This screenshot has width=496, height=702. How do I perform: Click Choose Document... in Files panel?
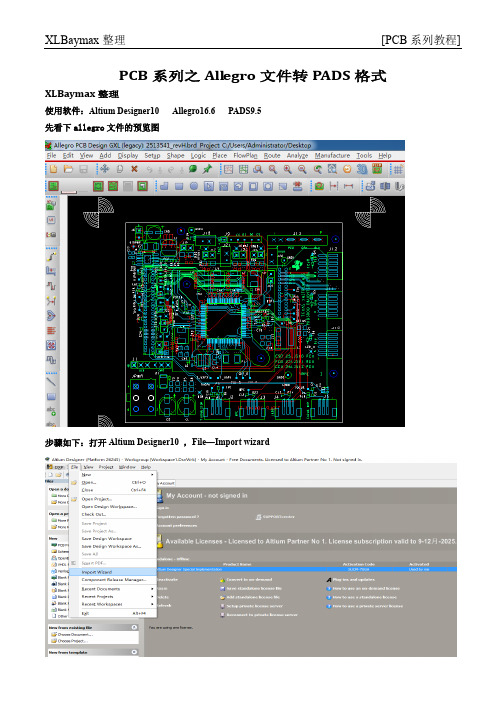(x=75, y=634)
